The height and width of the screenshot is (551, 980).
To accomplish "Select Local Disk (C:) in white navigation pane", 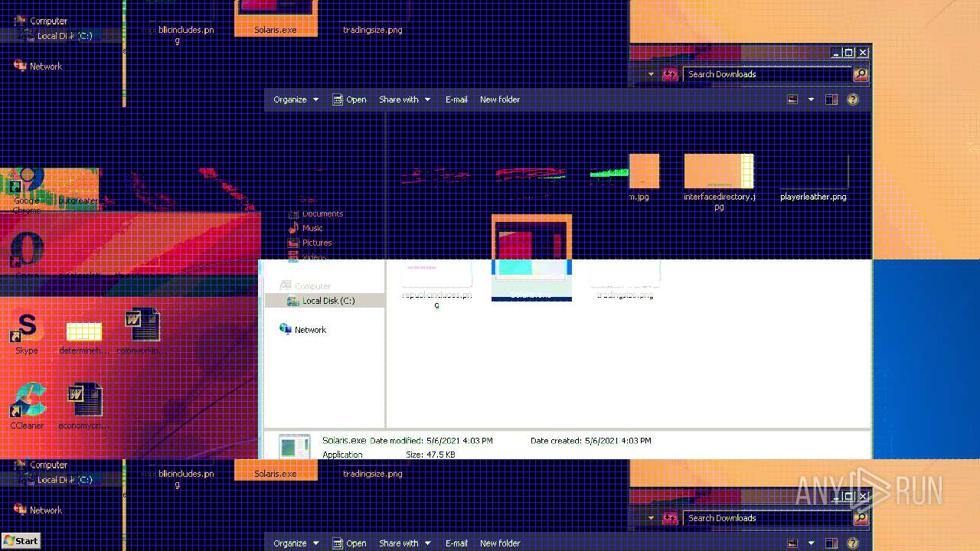I will click(325, 301).
